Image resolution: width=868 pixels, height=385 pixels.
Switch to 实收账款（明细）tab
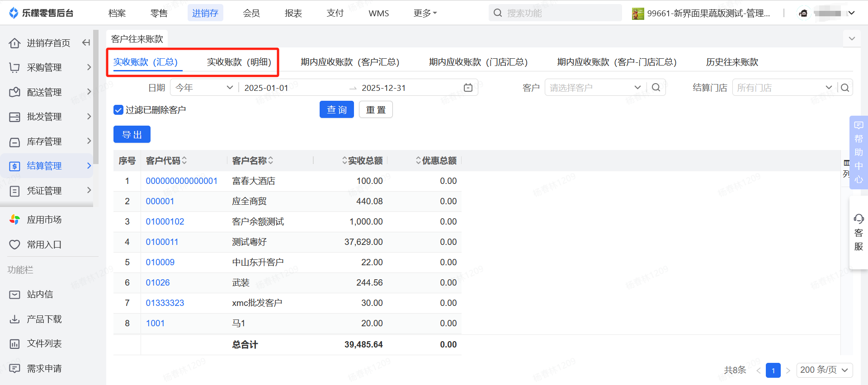[239, 62]
